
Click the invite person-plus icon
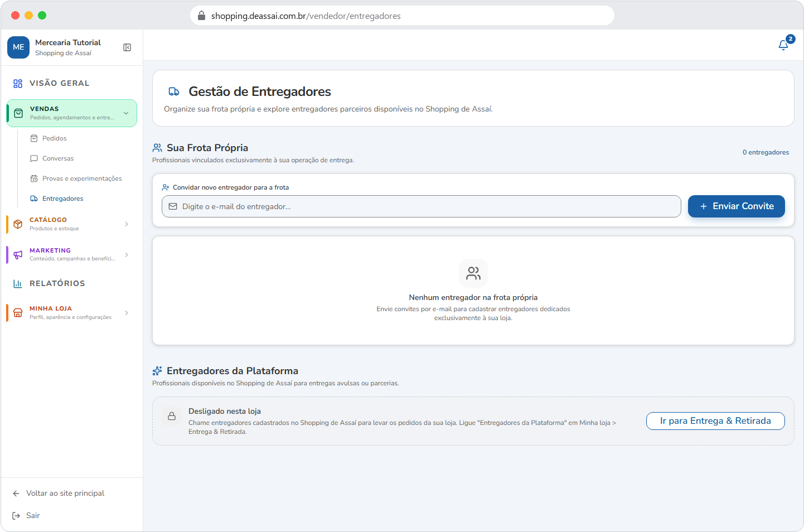166,187
